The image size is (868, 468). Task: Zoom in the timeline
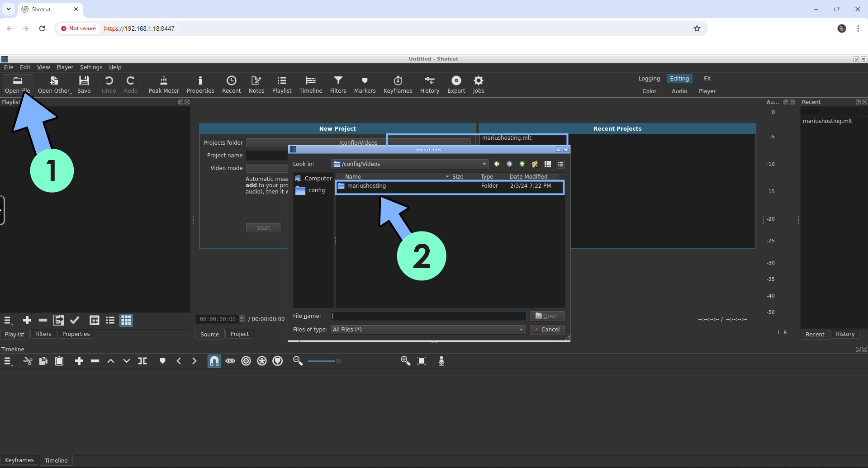(405, 361)
